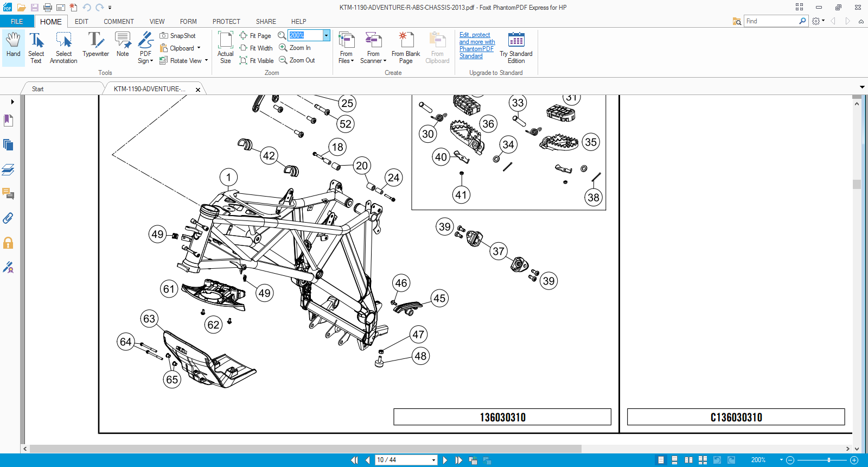The height and width of the screenshot is (467, 868).
Task: Click into the Find search field
Action: pos(770,21)
